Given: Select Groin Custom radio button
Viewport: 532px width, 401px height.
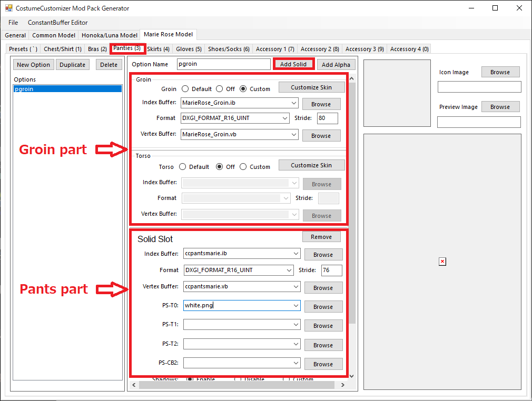Looking at the screenshot, I should pos(243,89).
